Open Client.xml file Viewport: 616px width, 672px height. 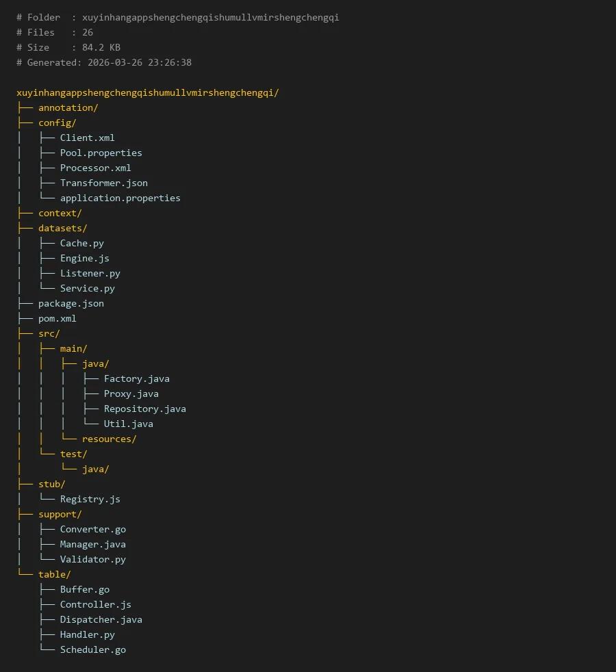click(x=87, y=138)
